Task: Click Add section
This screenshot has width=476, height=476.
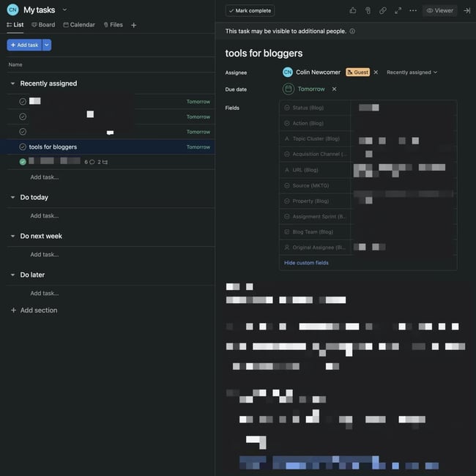Action: pyautogui.click(x=34, y=310)
